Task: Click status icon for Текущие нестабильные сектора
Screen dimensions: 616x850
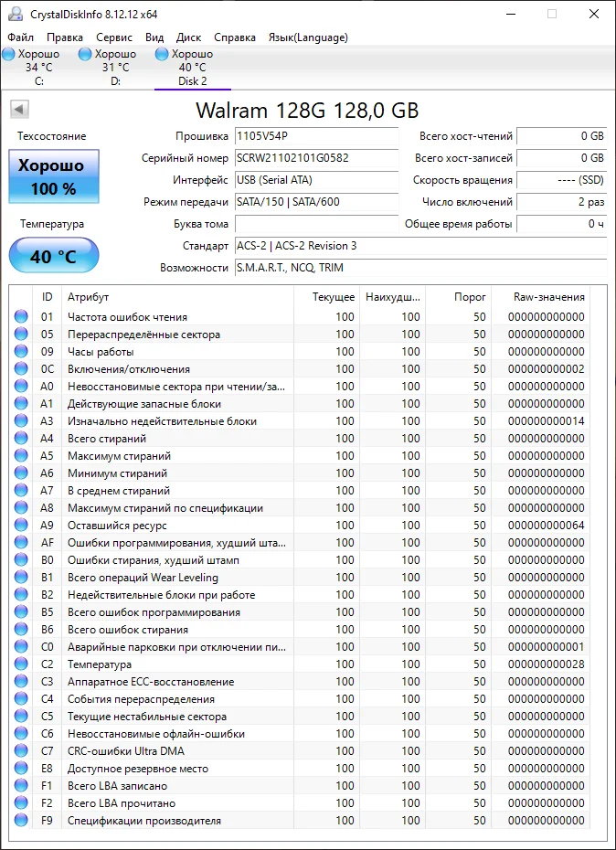Action: [21, 717]
